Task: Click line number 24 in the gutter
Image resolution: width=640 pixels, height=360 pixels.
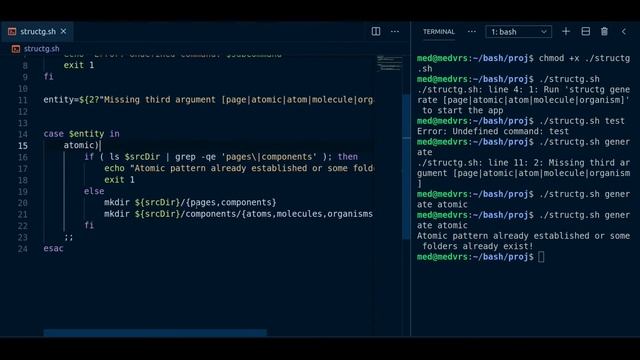Action: click(x=22, y=249)
